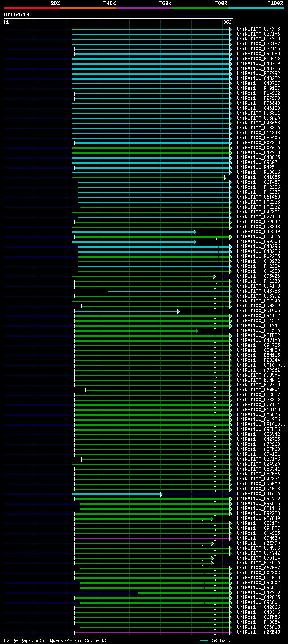Screen dimensions: 288x644
Task: Select the UniRef100_C6T457 label
Action: pos(258,182)
